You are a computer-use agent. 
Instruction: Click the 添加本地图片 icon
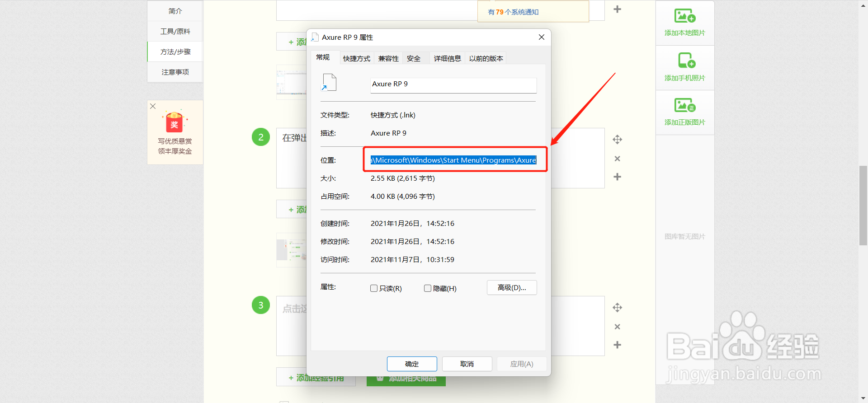pyautogui.click(x=685, y=16)
